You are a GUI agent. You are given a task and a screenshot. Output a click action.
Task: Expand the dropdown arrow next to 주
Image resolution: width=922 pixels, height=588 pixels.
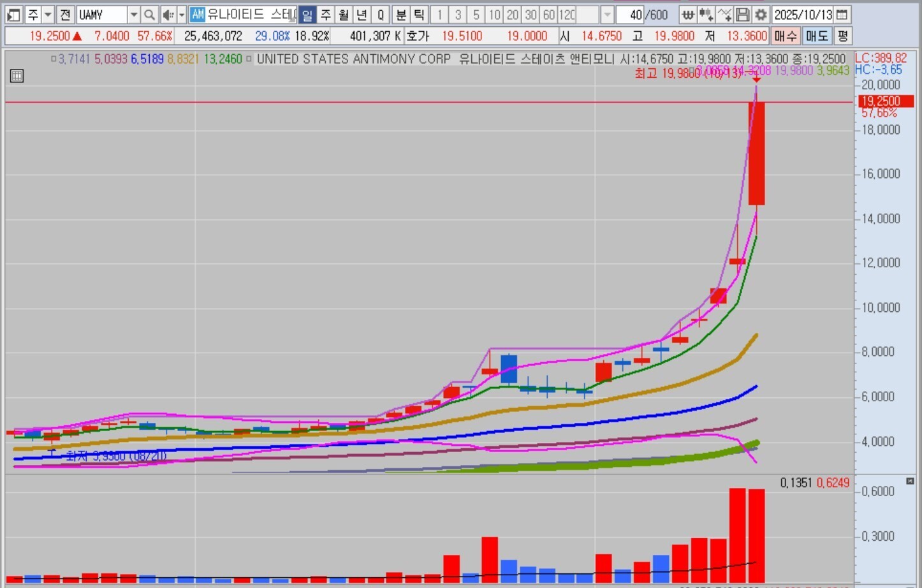coord(48,15)
